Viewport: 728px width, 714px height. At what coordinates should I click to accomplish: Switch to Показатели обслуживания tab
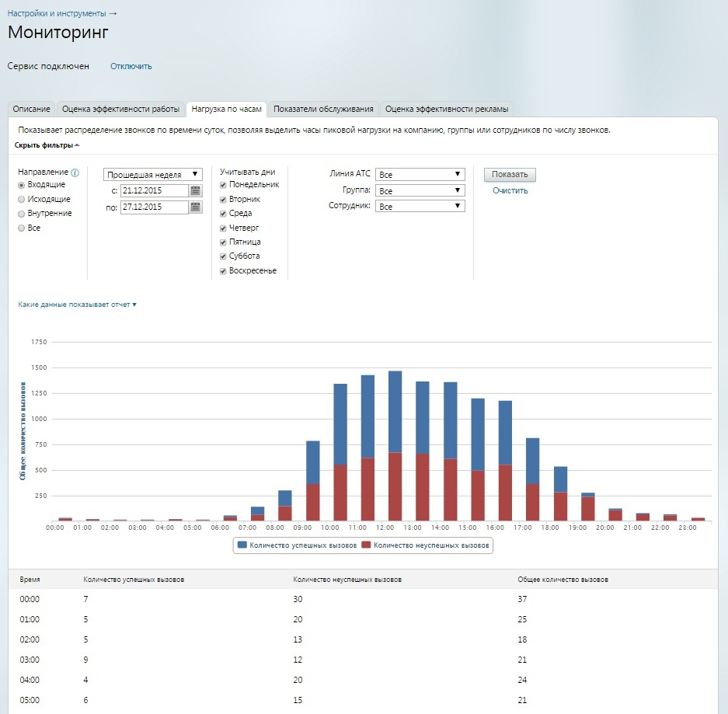tap(323, 110)
